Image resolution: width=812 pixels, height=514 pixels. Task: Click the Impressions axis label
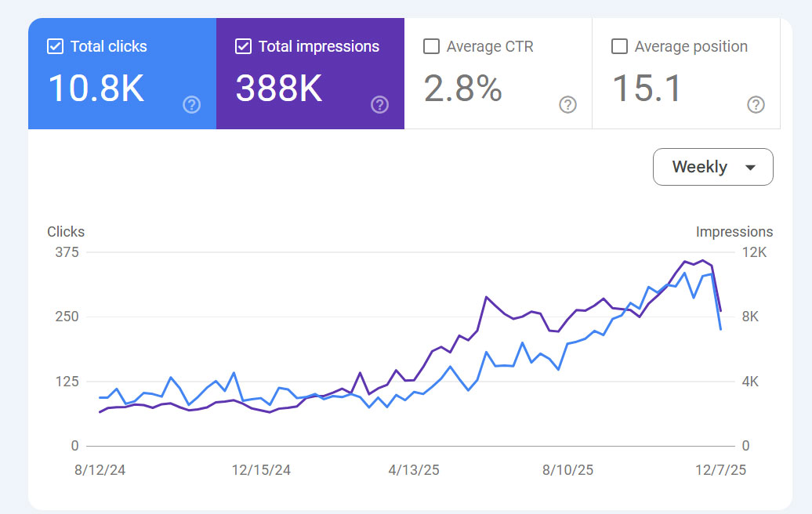click(734, 231)
